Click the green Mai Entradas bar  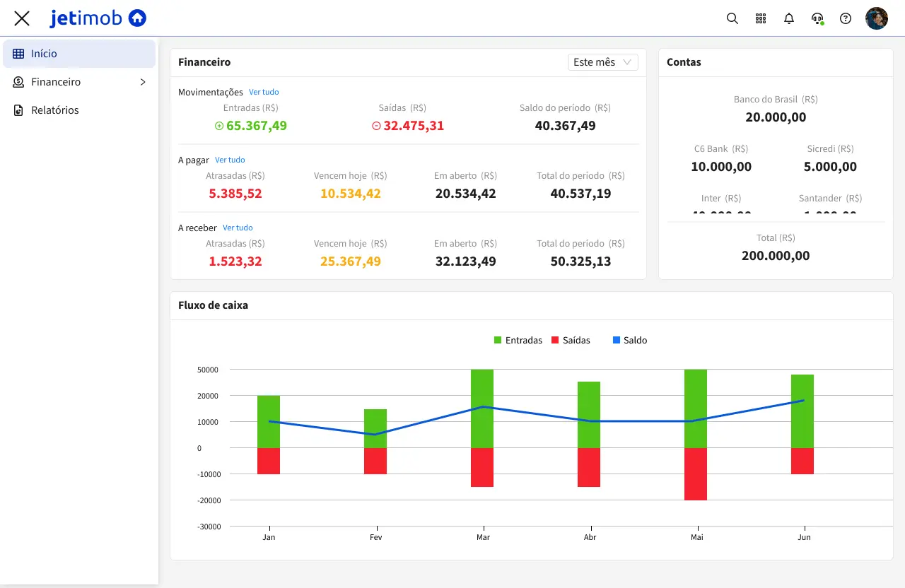(x=696, y=408)
